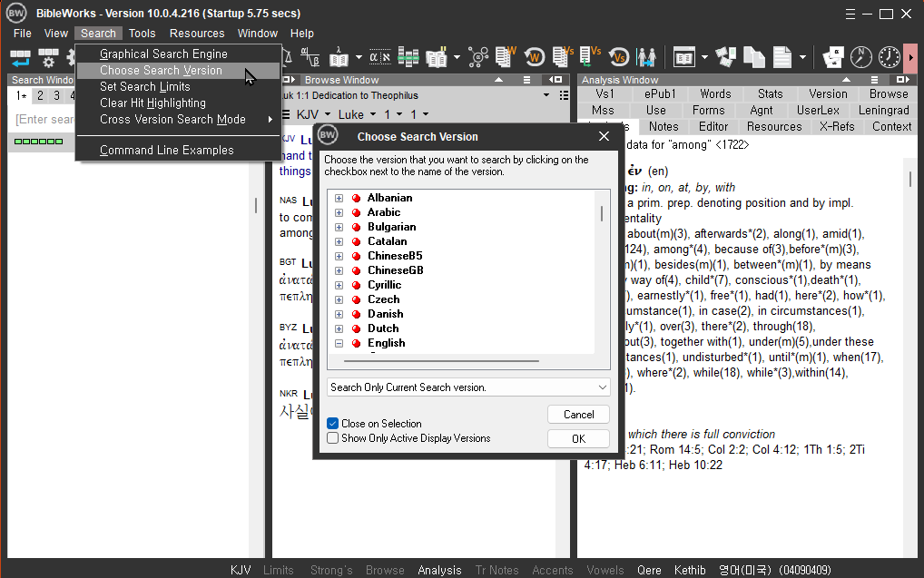Click the Cancel button in the dialog
The image size is (924, 578).
click(578, 414)
